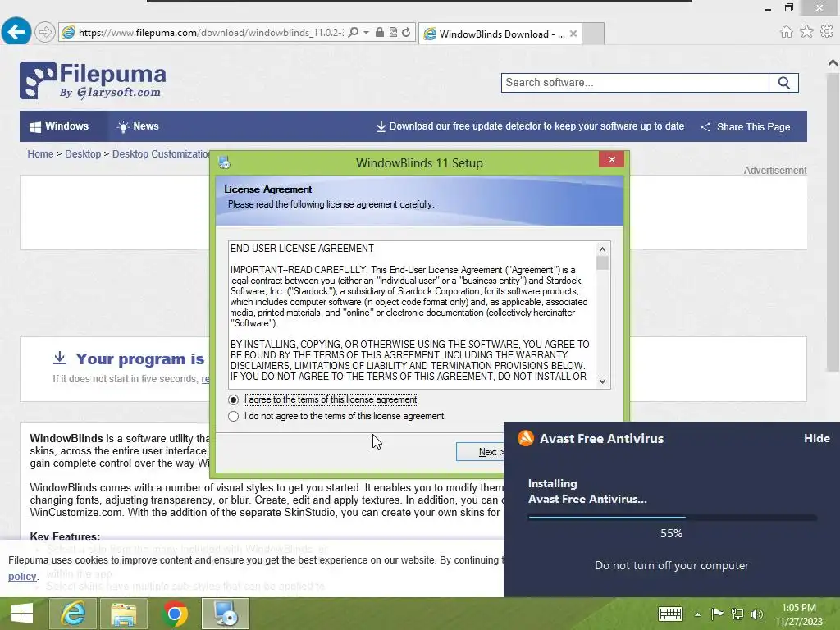Open the News section in navigation
This screenshot has width=840, height=630.
[x=138, y=126]
